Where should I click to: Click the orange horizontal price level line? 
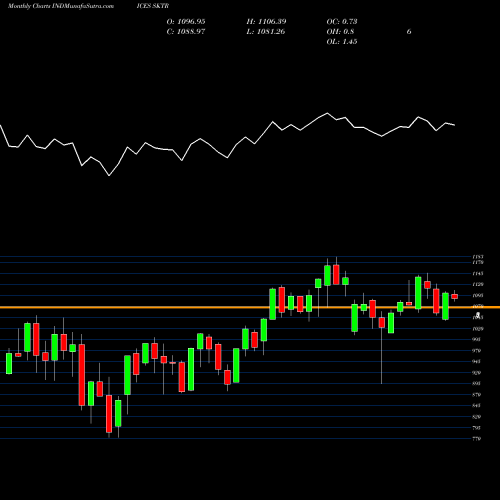tap(250, 307)
